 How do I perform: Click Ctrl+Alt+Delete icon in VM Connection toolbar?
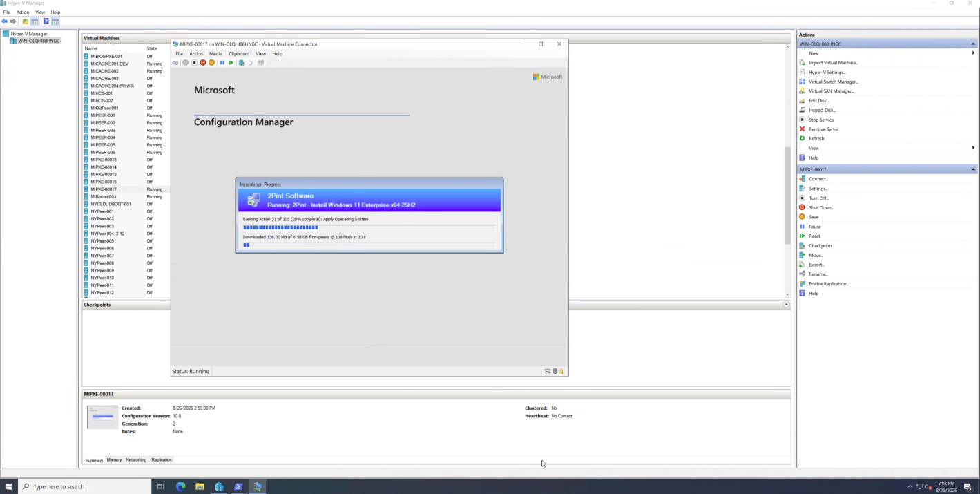175,63
